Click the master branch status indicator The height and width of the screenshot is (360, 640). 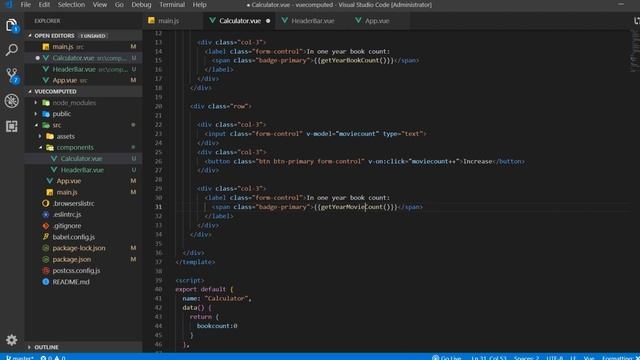(x=20, y=358)
